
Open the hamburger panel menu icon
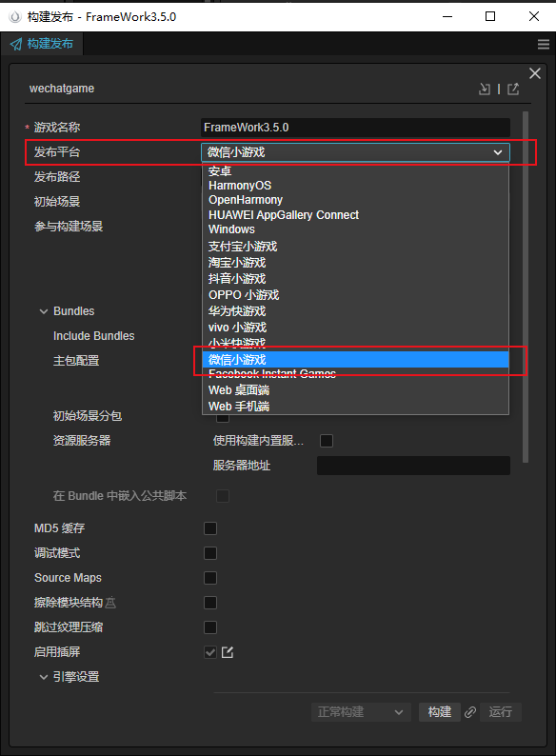[x=544, y=45]
